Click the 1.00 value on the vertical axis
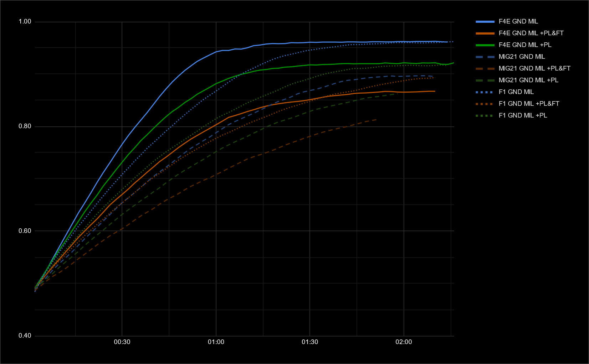589x364 pixels. pos(25,22)
